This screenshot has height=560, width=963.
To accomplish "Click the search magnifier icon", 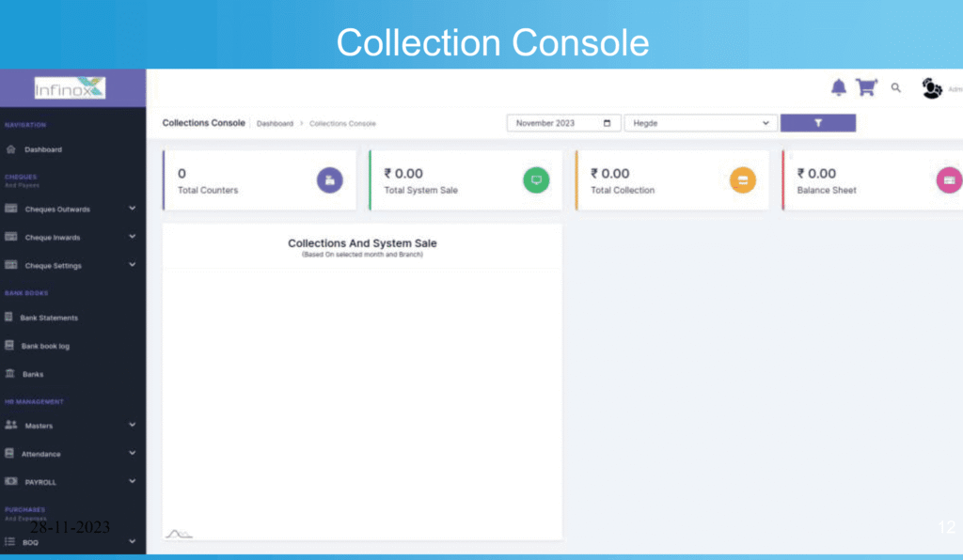I will click(x=896, y=87).
